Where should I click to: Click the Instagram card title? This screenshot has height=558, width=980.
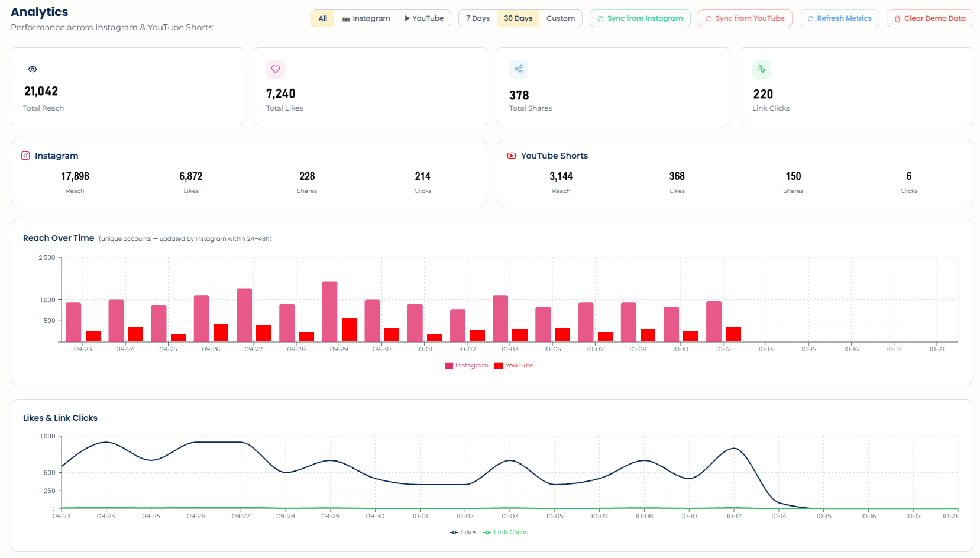click(56, 156)
